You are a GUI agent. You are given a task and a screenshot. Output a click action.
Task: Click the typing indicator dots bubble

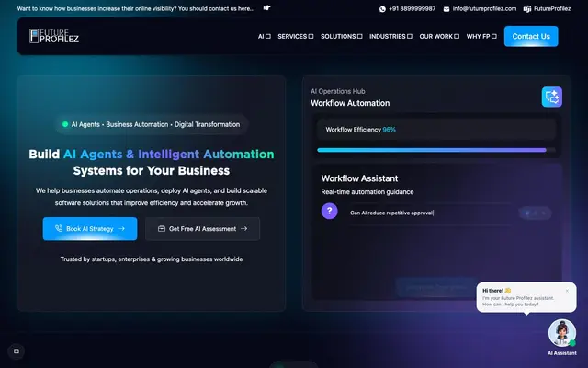[535, 213]
